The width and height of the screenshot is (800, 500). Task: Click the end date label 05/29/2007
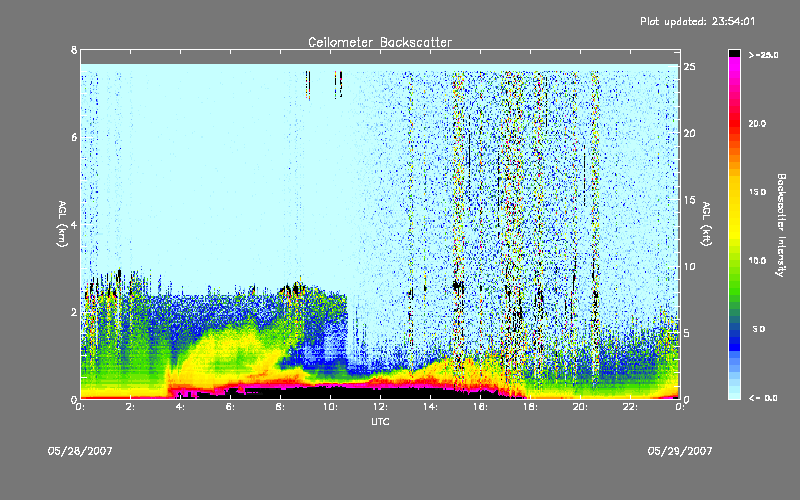click(680, 451)
